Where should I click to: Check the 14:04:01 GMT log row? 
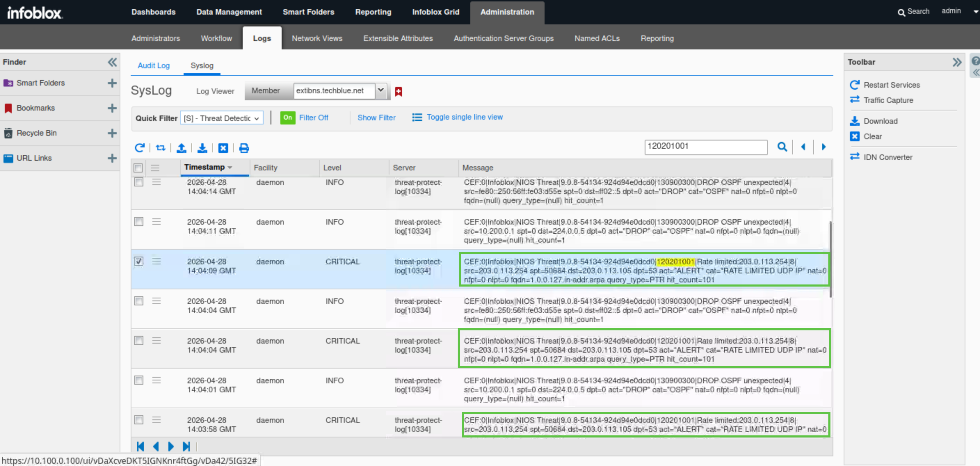pyautogui.click(x=139, y=380)
